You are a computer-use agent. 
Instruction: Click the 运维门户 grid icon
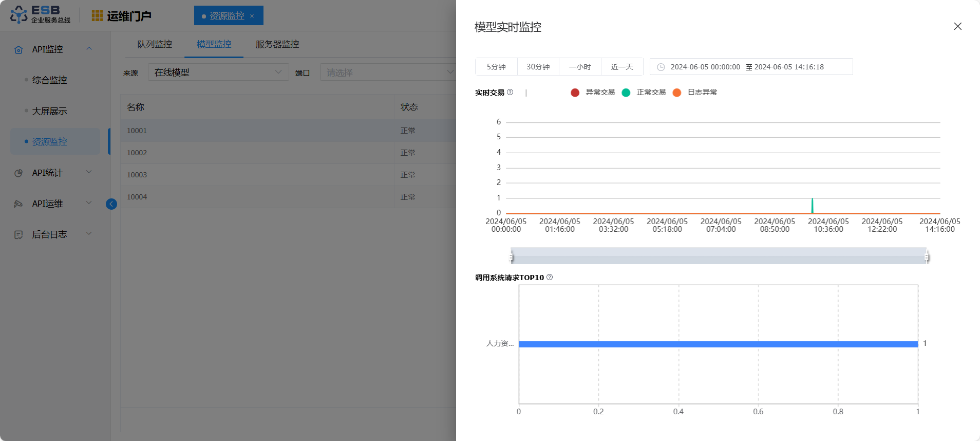point(97,16)
